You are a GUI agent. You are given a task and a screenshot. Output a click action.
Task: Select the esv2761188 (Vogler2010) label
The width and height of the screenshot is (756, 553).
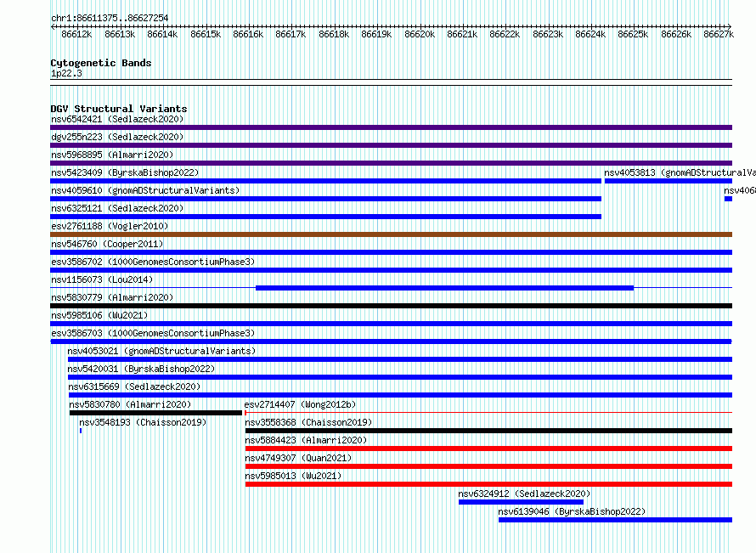tap(110, 226)
